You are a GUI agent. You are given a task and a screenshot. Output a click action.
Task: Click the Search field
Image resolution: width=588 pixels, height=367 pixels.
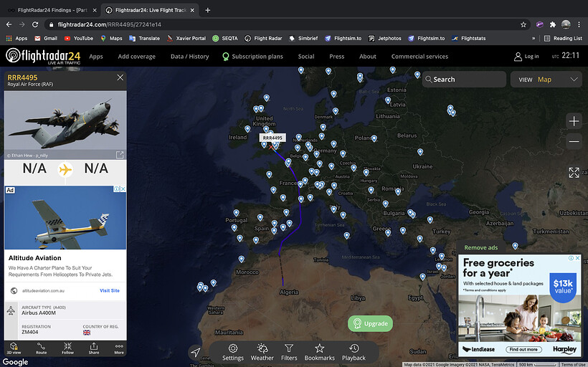tap(464, 80)
